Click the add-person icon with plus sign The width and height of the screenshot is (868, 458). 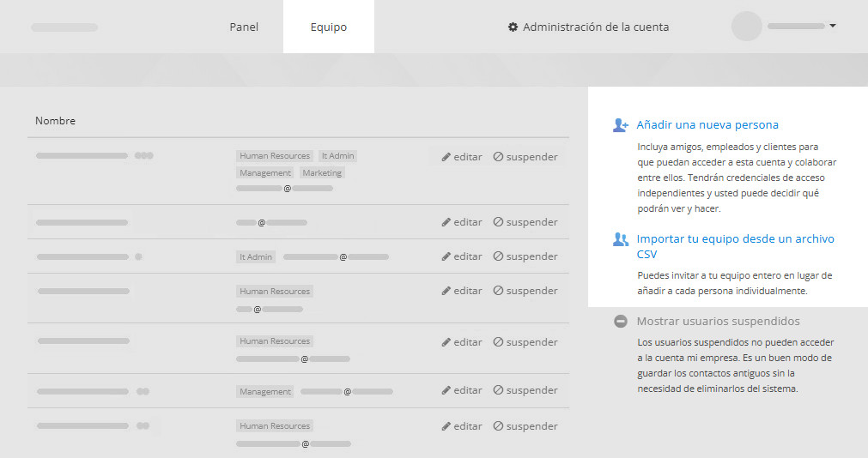(x=621, y=125)
